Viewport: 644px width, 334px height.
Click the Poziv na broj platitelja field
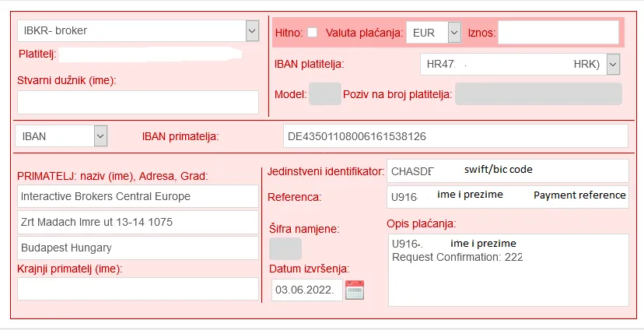click(x=538, y=93)
